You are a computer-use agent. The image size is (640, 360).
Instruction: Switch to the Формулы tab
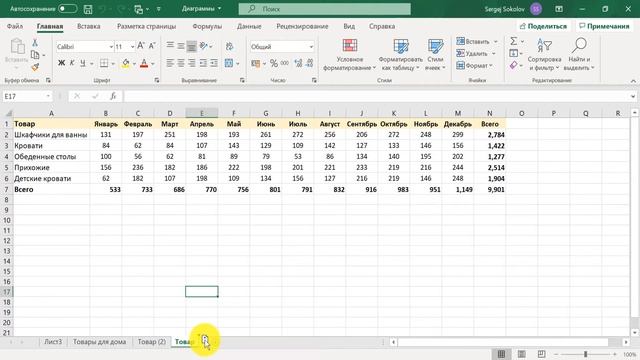tap(207, 26)
